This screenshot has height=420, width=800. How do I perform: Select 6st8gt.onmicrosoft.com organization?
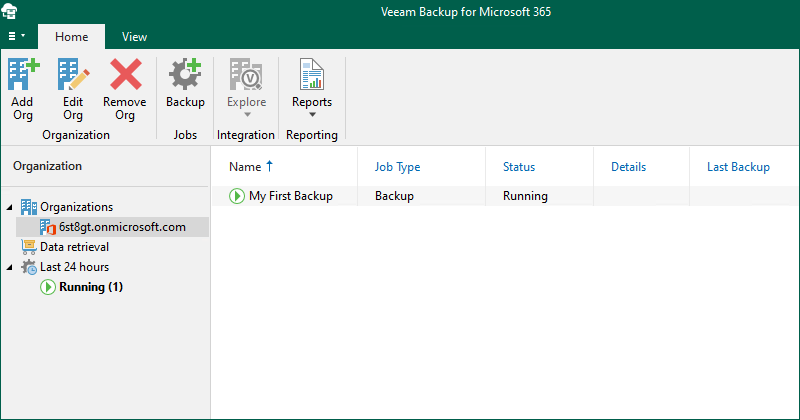[122, 227]
